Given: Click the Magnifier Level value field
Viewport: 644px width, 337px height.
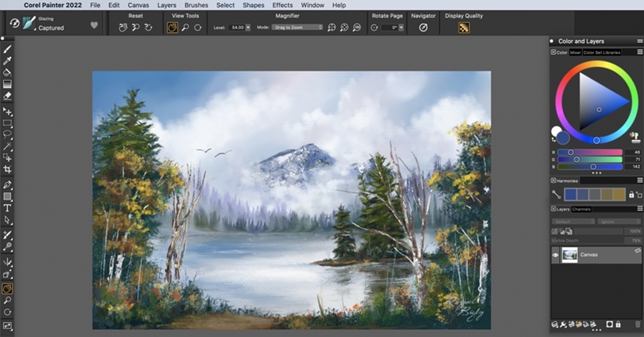Looking at the screenshot, I should [x=237, y=27].
